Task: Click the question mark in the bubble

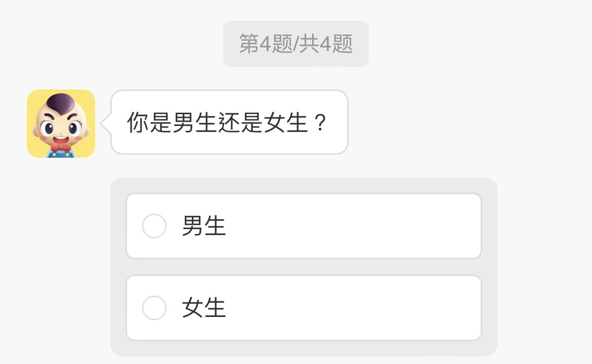Action: click(x=319, y=123)
